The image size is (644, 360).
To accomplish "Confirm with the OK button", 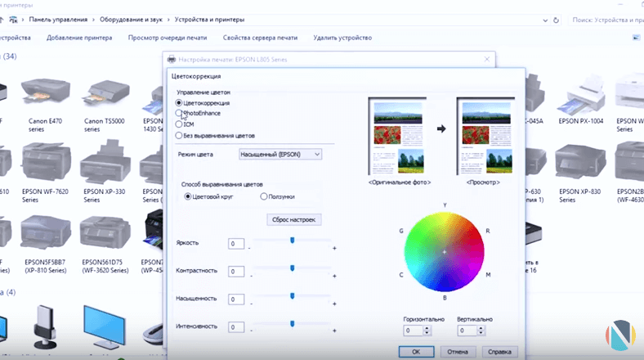I will pyautogui.click(x=416, y=352).
